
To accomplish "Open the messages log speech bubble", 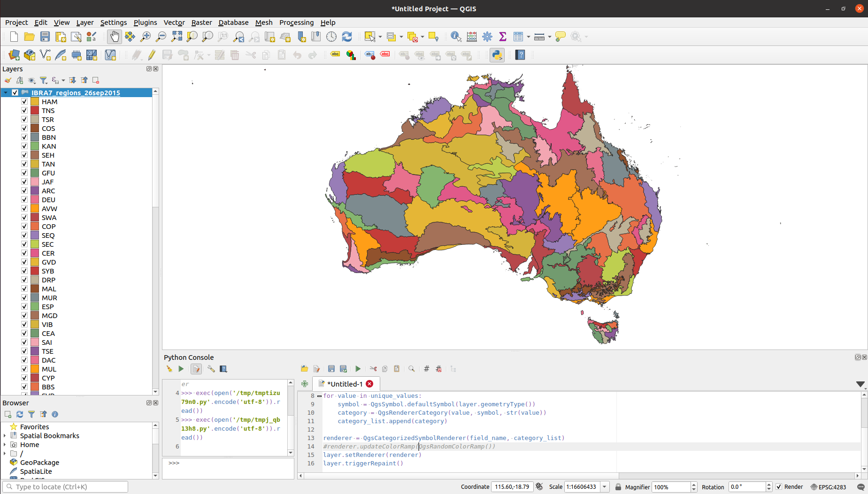I will pyautogui.click(x=860, y=486).
